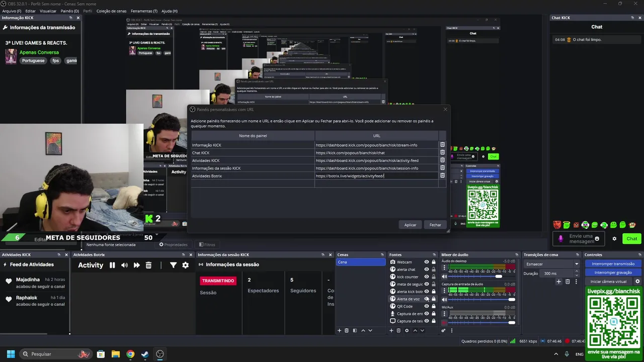Unlock the Webcam source
The height and width of the screenshot is (362, 644).
434,262
